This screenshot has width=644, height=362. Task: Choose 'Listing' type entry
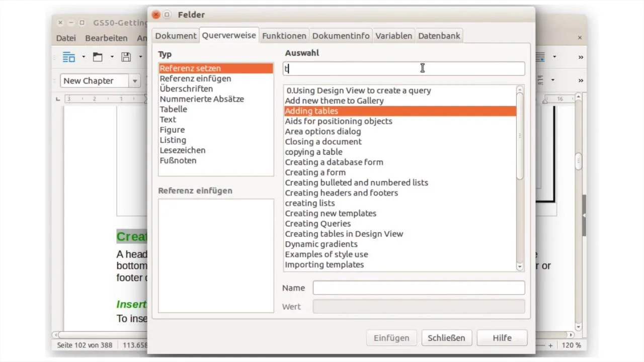pos(216,140)
